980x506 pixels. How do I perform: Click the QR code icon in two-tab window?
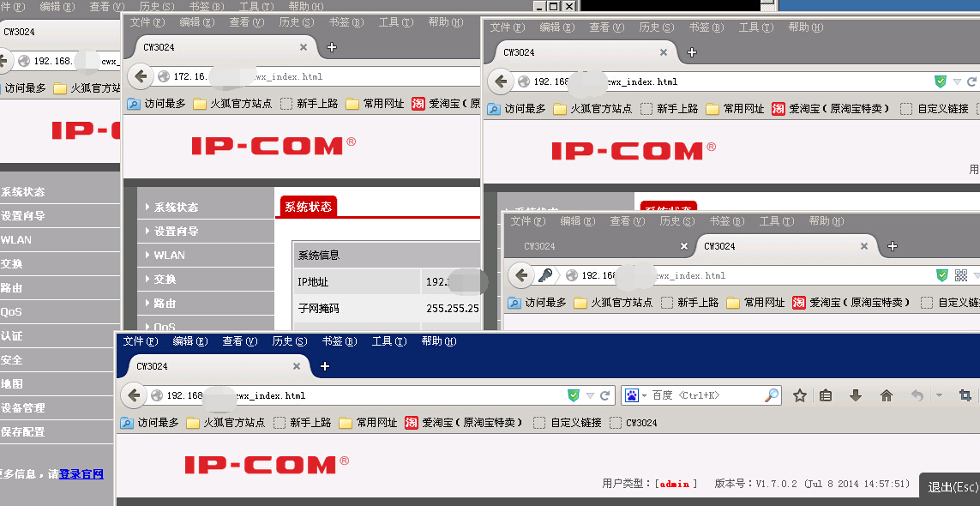pos(960,275)
